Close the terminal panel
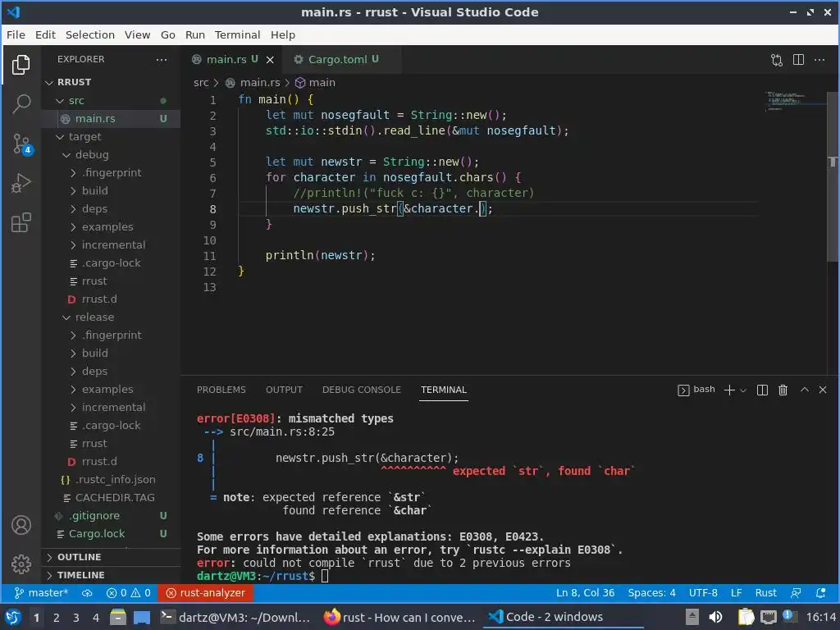 tap(823, 390)
